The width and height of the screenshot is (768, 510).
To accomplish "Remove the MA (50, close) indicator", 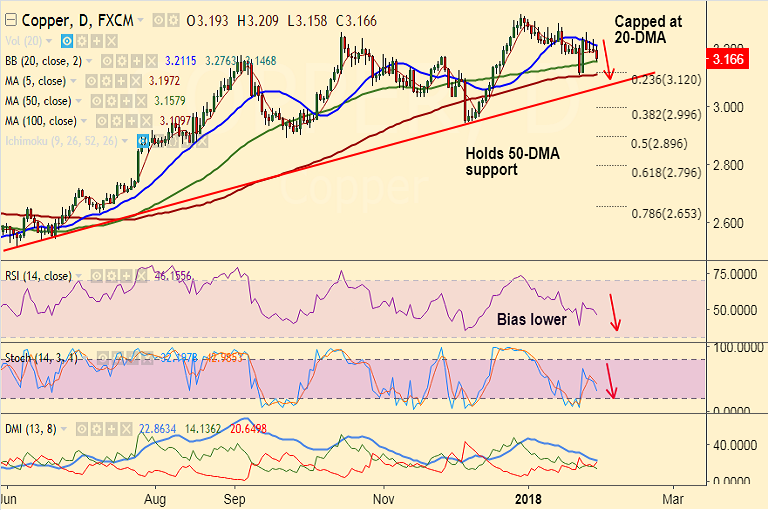I will [142, 101].
